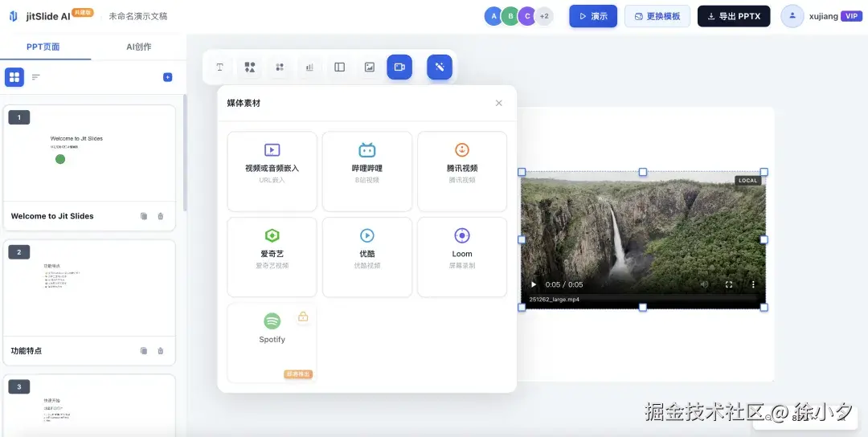The image size is (868, 437).
Task: Duplicate the 功能特点 slide
Action: (144, 351)
